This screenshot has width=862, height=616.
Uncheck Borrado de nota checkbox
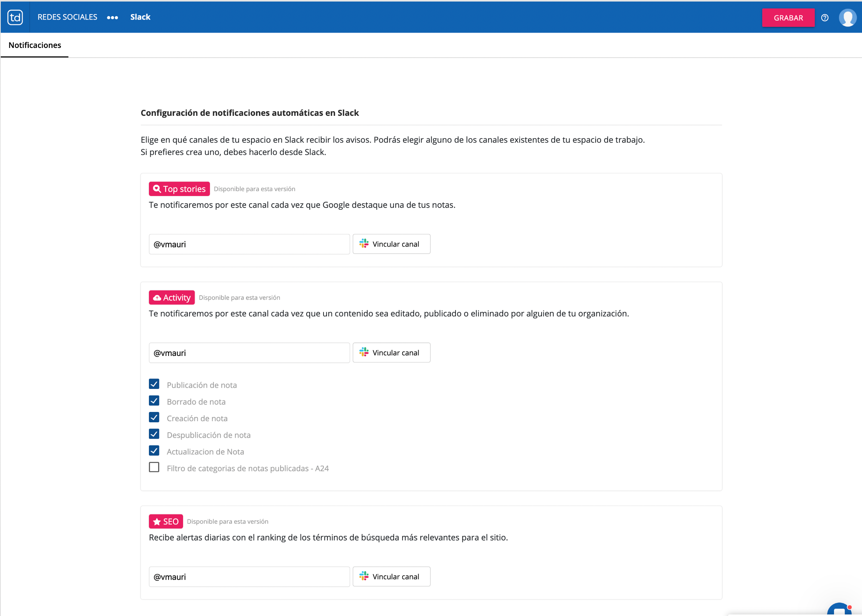click(x=154, y=401)
